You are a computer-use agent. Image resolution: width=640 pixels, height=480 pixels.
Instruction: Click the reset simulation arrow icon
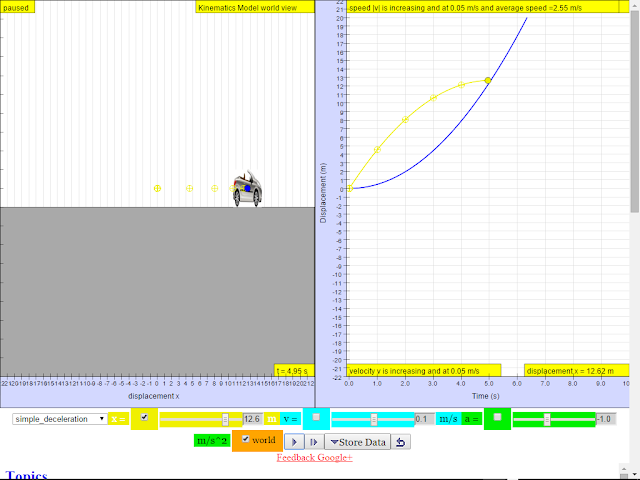(400, 442)
